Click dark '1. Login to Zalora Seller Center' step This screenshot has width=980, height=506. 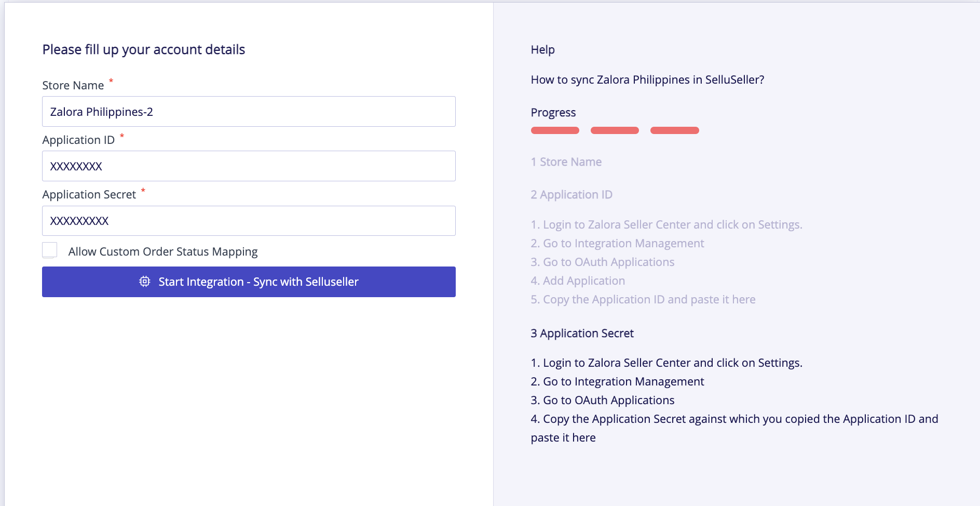click(666, 363)
